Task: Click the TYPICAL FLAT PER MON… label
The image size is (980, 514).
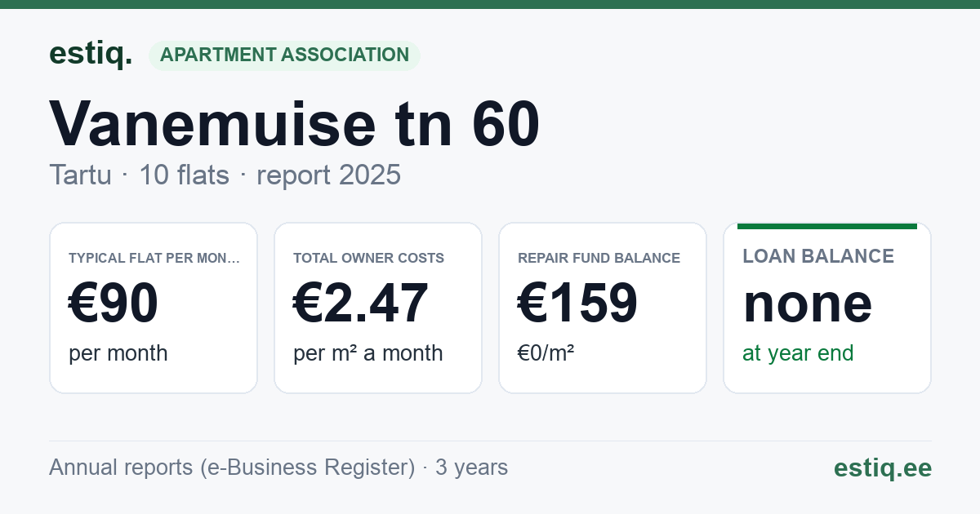Action: coord(154,258)
